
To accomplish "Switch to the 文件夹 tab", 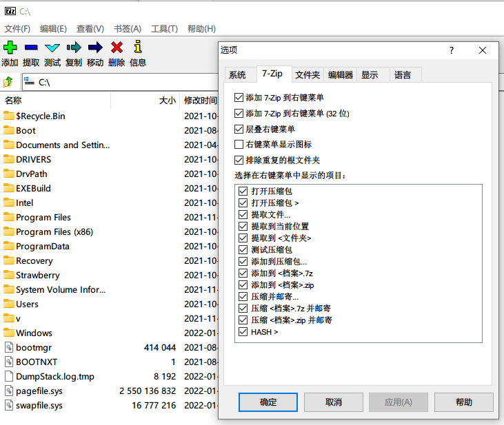I will [x=308, y=75].
